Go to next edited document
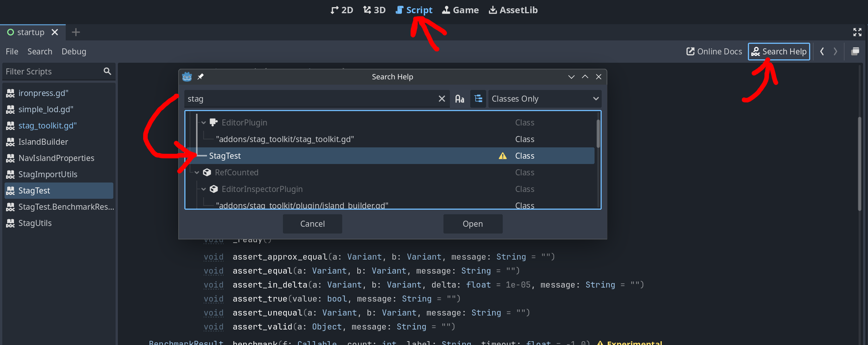This screenshot has width=868, height=345. tap(835, 51)
